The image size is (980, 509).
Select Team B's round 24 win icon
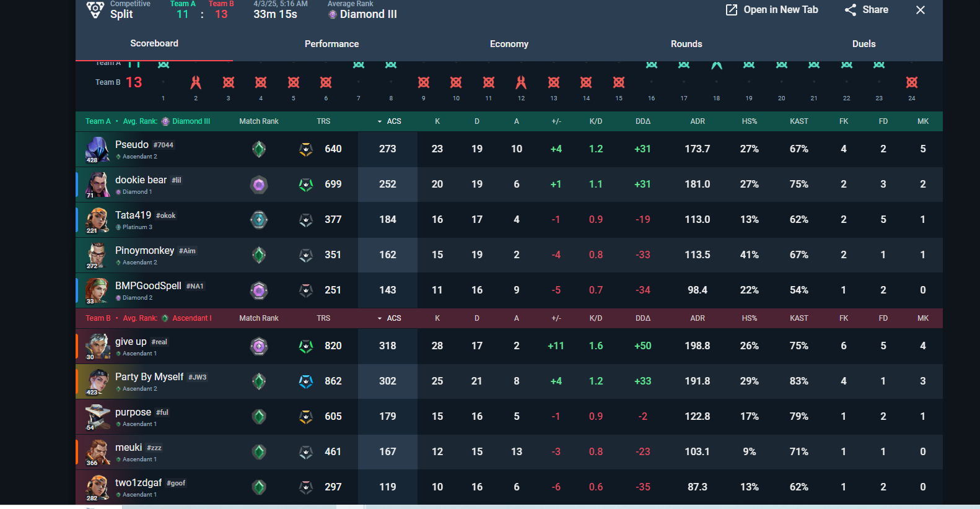point(912,82)
